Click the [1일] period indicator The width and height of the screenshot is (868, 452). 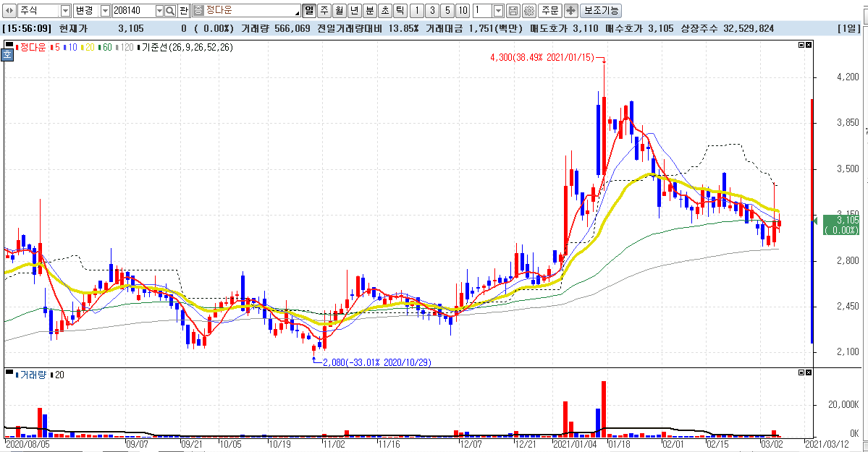(x=848, y=28)
